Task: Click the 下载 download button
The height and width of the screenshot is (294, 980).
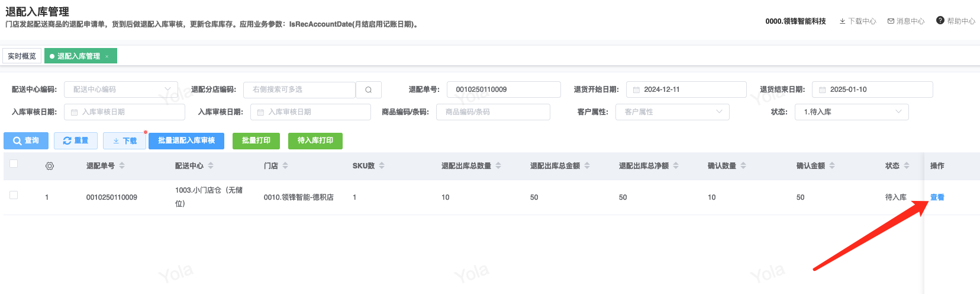Action: point(124,140)
